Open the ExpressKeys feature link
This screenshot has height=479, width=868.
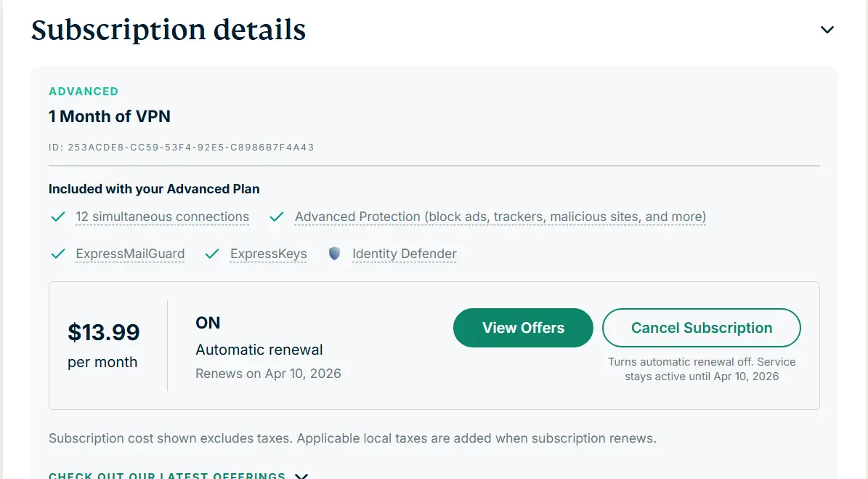[269, 254]
